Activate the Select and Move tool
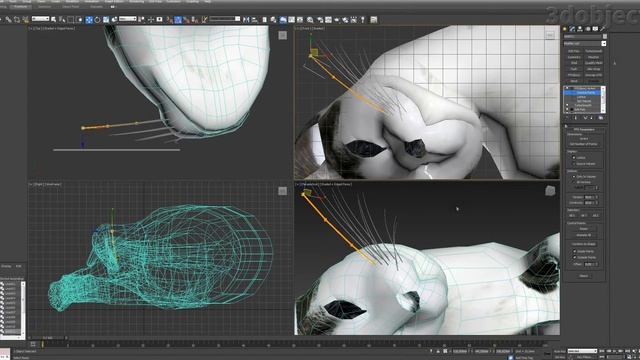 tap(89, 20)
